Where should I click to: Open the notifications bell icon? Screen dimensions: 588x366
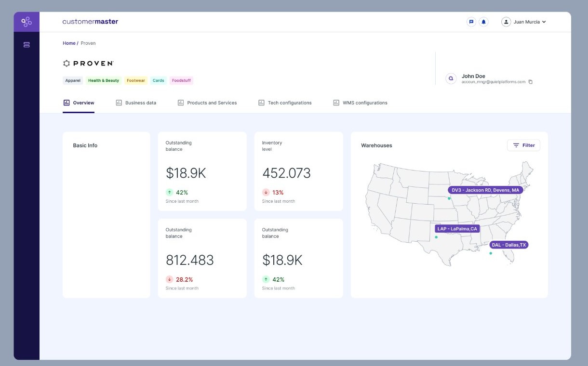pos(484,22)
